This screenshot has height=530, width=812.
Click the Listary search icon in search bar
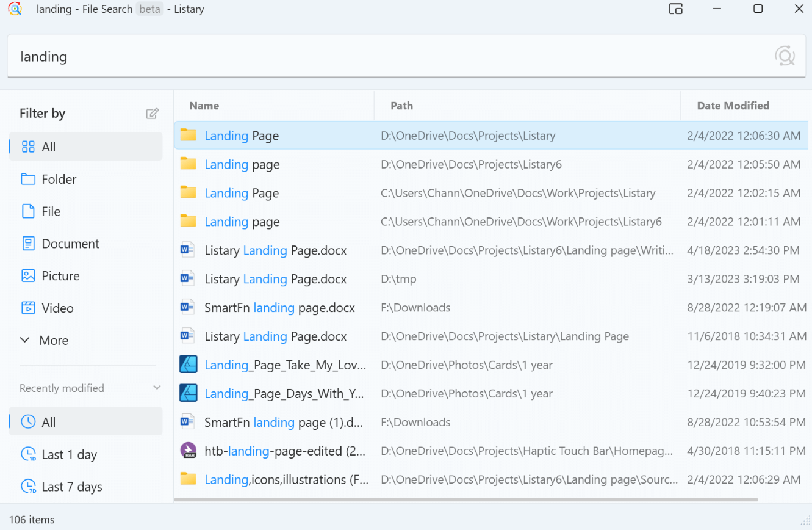point(785,56)
